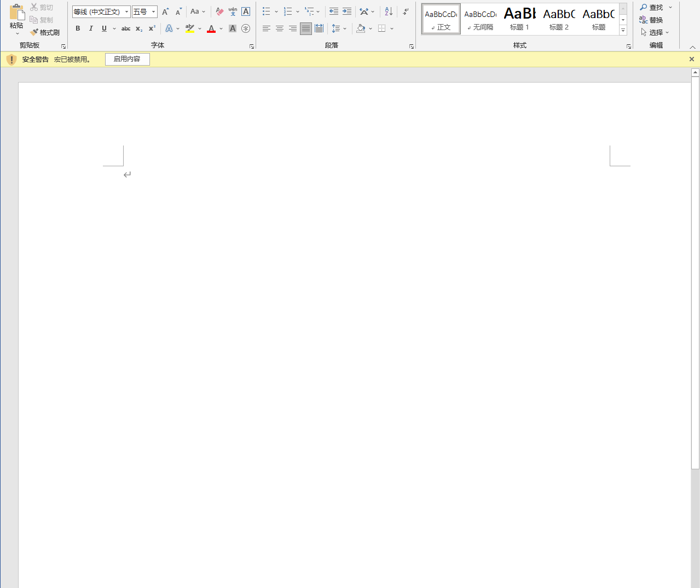Clear all formatting with the eraser icon

[x=219, y=11]
